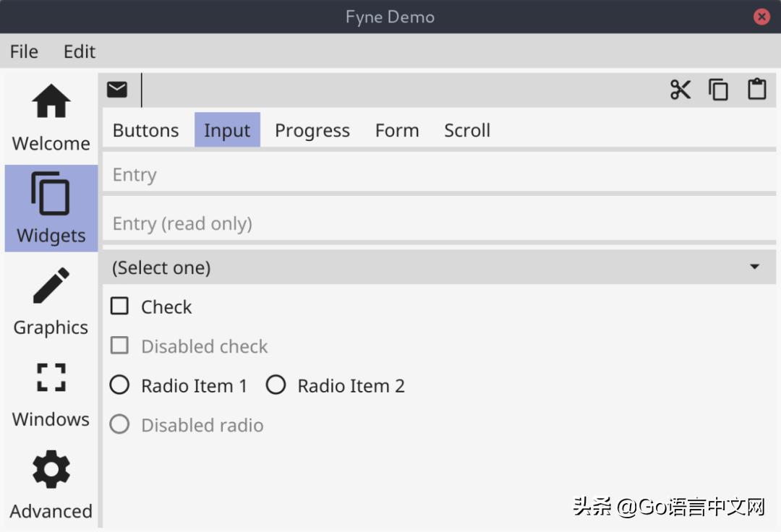
Task: Show the Scroll tab
Action: pos(467,131)
